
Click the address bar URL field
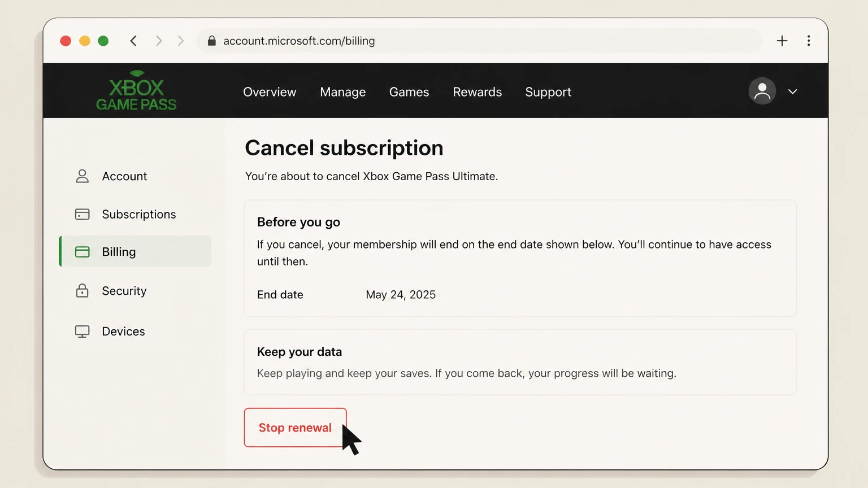479,41
